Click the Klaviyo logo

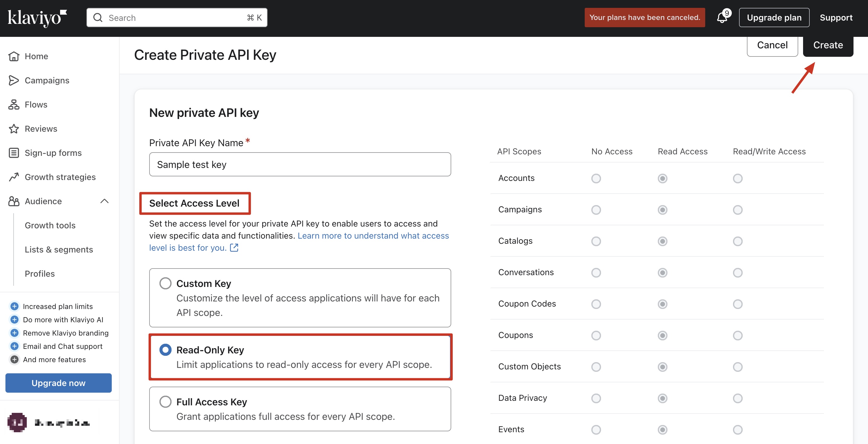point(37,18)
